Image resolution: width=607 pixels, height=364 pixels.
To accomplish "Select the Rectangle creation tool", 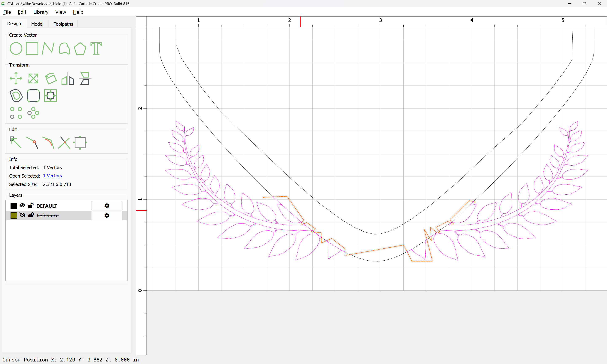I will tap(32, 48).
